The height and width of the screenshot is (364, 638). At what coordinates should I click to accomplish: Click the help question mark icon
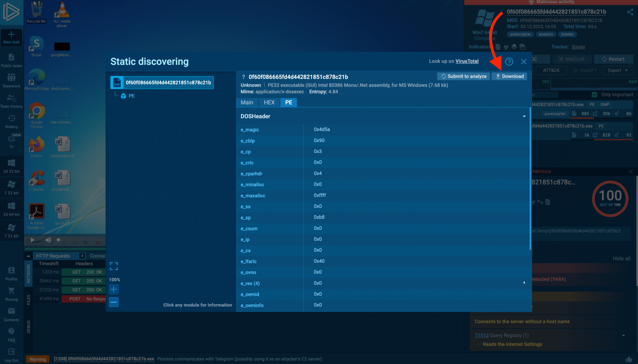509,62
